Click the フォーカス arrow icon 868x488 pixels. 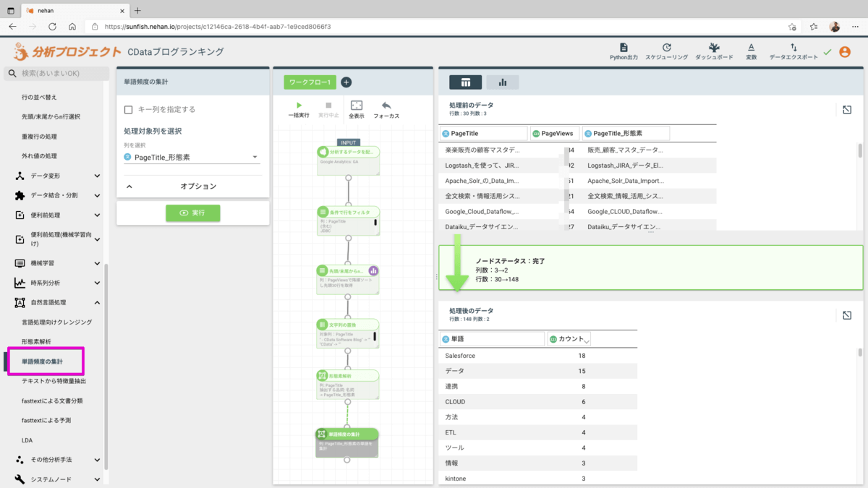point(386,106)
